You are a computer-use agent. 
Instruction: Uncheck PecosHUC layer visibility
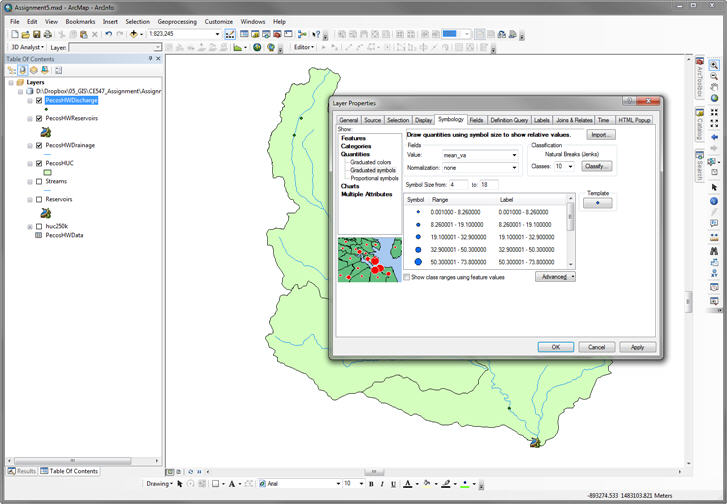click(39, 163)
